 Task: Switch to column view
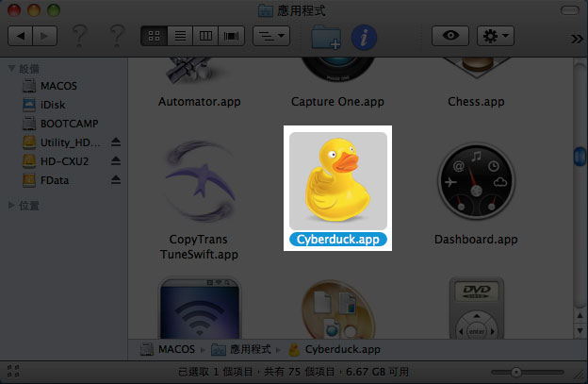[205, 36]
